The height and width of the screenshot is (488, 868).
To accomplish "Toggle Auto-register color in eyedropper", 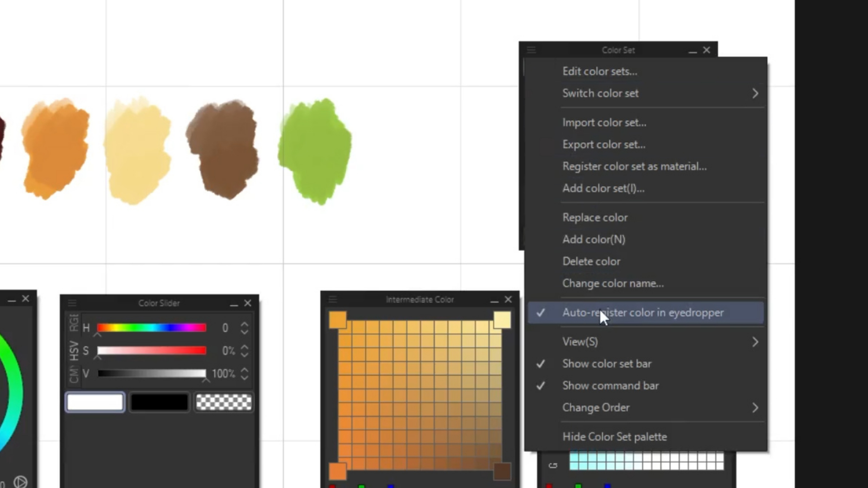I will (646, 313).
